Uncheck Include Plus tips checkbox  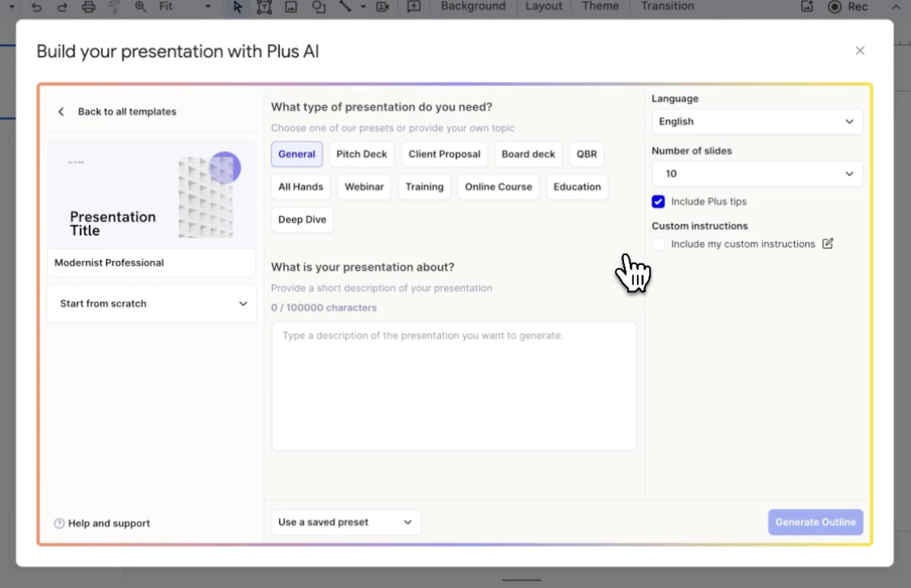(658, 202)
